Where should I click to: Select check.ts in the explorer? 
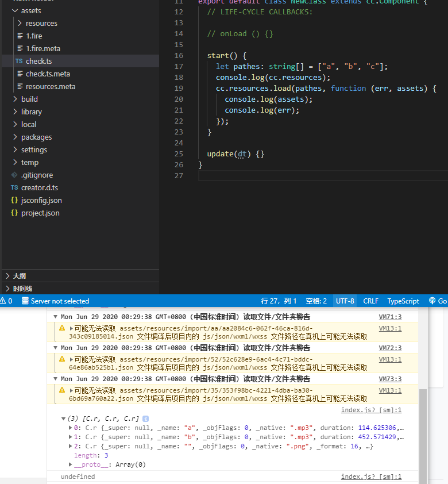coord(80,61)
